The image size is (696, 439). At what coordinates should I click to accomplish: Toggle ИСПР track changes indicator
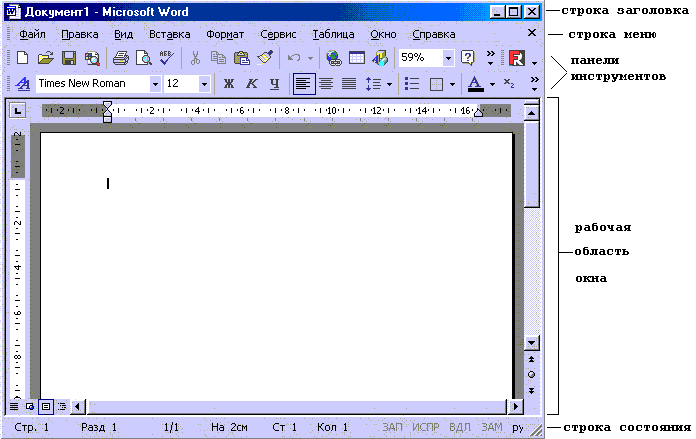426,427
